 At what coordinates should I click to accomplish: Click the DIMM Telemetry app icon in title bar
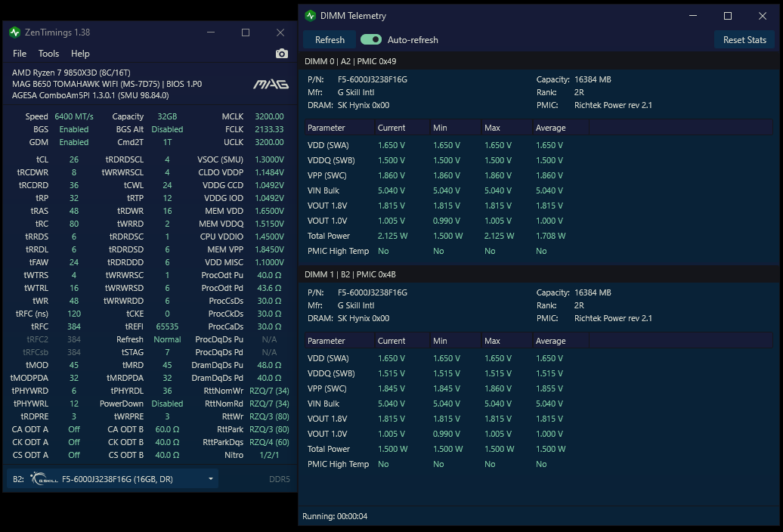pyautogui.click(x=310, y=16)
